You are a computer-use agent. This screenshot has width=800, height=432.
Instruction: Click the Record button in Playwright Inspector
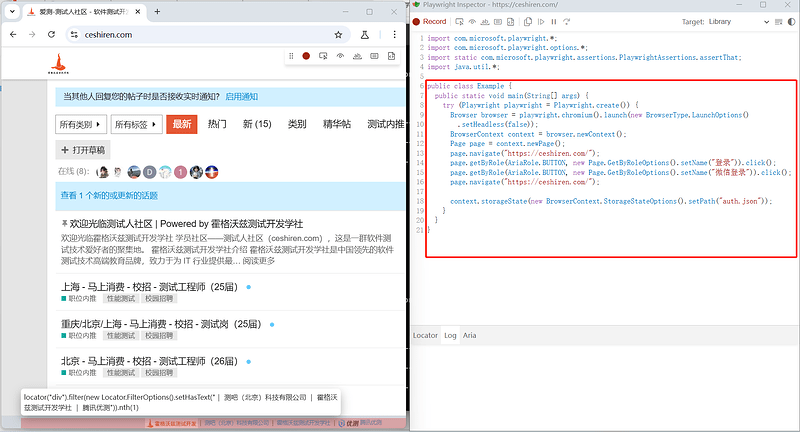(430, 21)
